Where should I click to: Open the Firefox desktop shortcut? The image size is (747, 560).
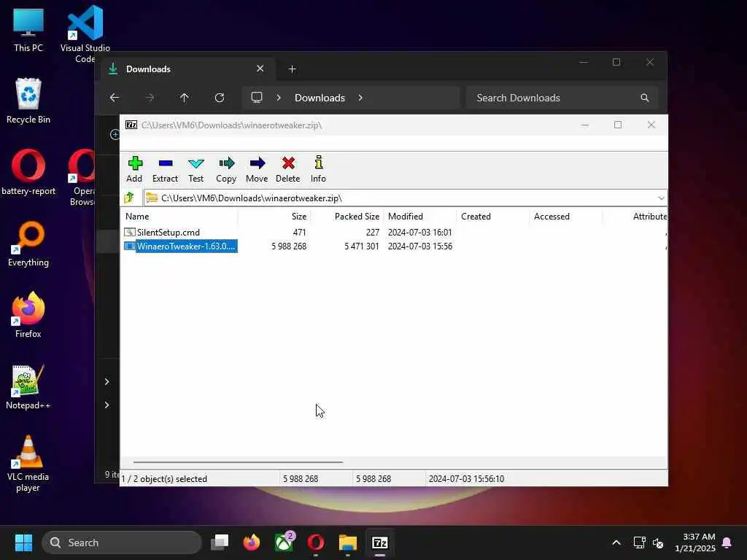click(x=28, y=315)
